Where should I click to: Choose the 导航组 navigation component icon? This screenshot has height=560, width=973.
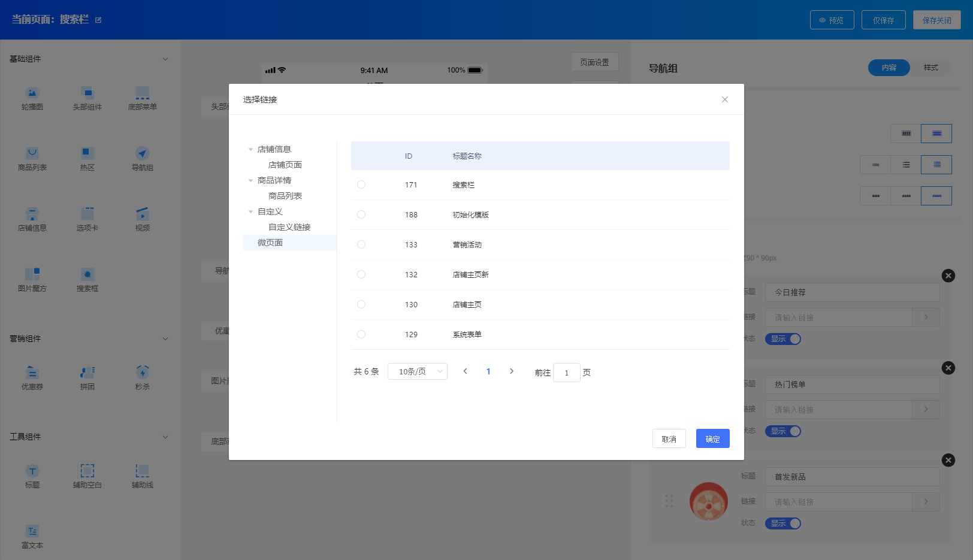(142, 158)
